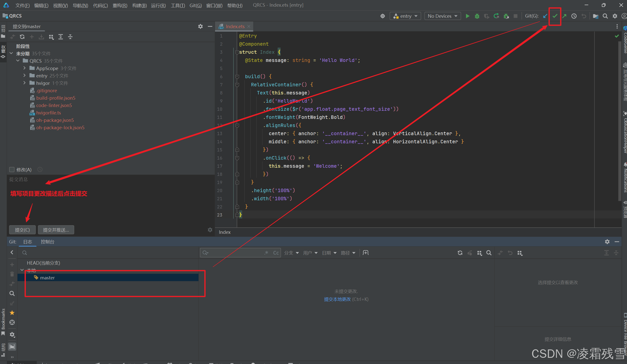The height and width of the screenshot is (364, 627).
Task: Toggle regex option in log search
Action: [267, 253]
